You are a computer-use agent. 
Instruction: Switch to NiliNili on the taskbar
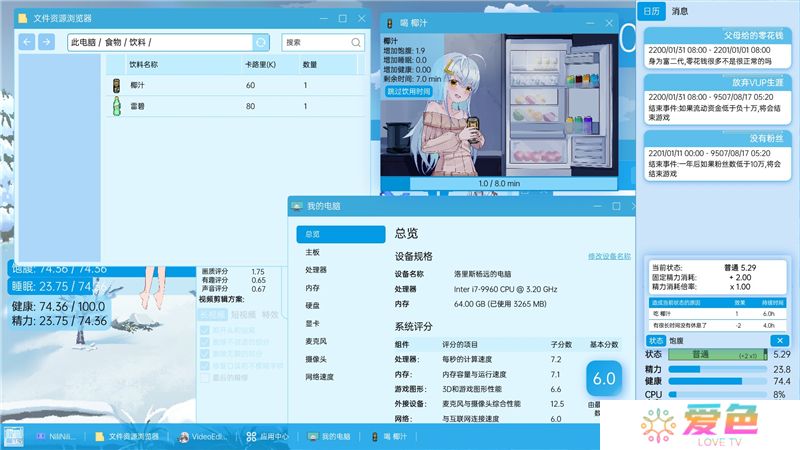(x=57, y=437)
